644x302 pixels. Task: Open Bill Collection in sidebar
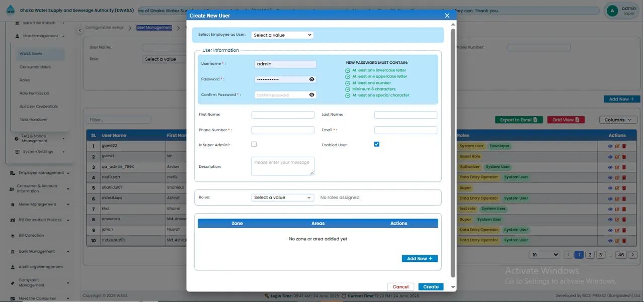click(31, 236)
